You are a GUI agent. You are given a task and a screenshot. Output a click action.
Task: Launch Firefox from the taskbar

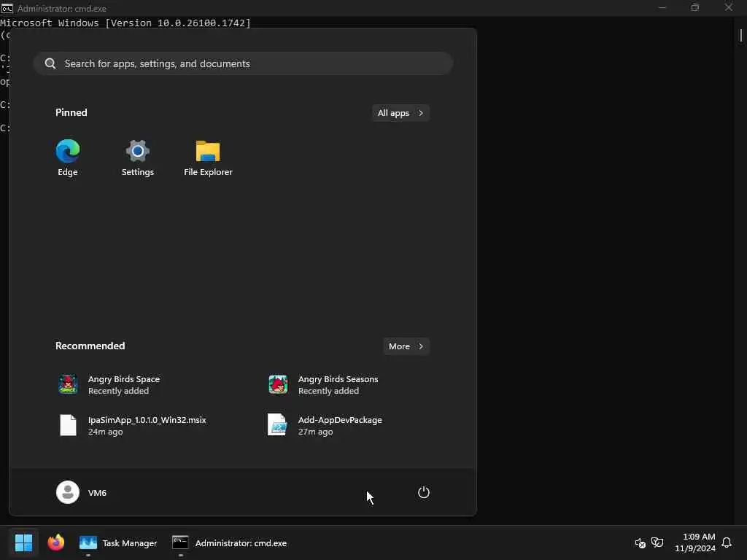[x=55, y=542]
